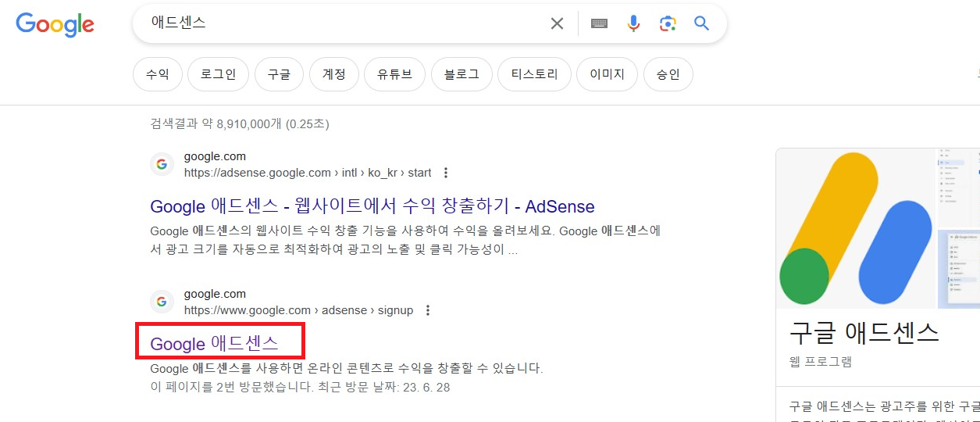Open the more options dots beside the adsense.google.com URL
The width and height of the screenshot is (980, 422).
446,173
